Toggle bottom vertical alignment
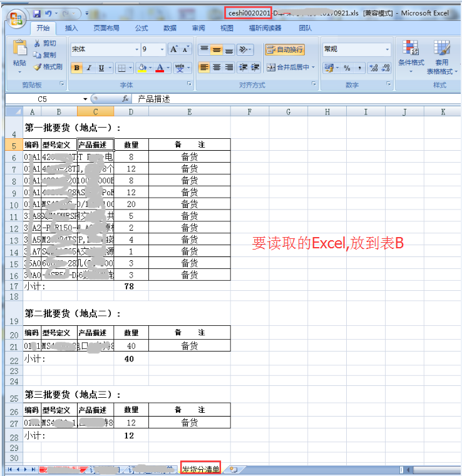 [229, 49]
